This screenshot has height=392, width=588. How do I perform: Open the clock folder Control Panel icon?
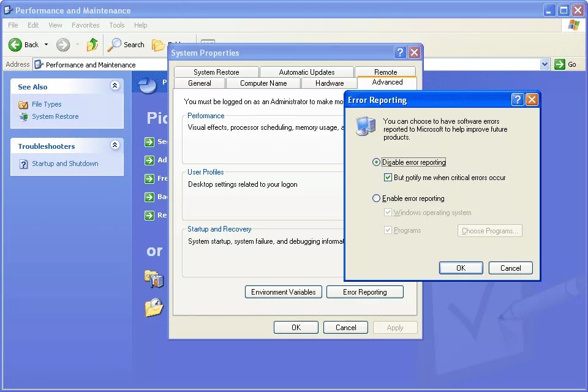click(x=154, y=307)
